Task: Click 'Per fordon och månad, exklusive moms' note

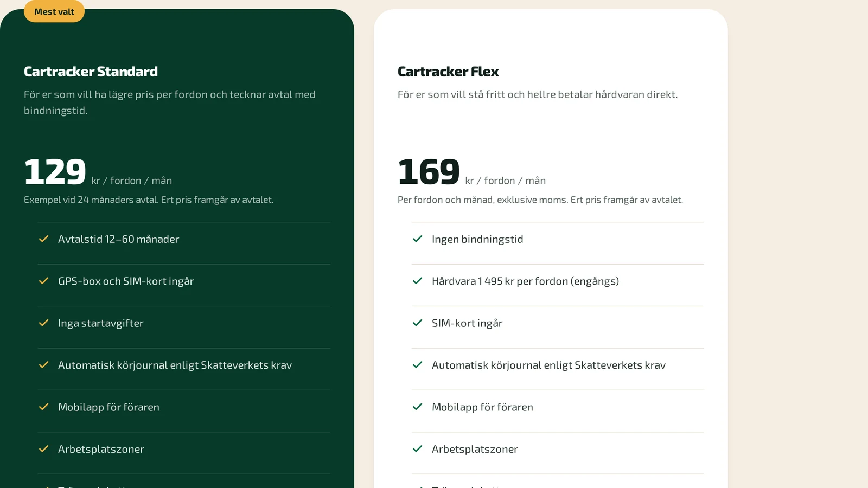Action: (x=540, y=200)
